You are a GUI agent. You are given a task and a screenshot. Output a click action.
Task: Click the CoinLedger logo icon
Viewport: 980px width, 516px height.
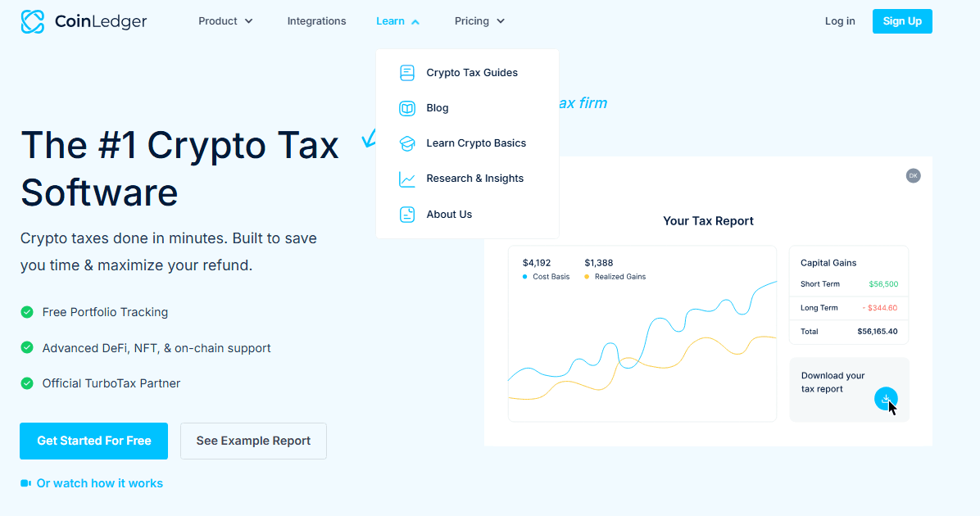(33, 21)
